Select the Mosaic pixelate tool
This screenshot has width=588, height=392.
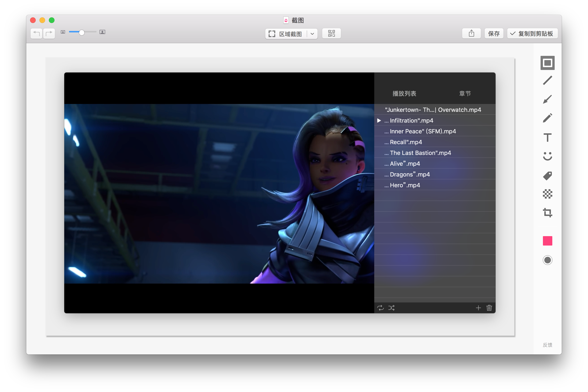pos(547,194)
